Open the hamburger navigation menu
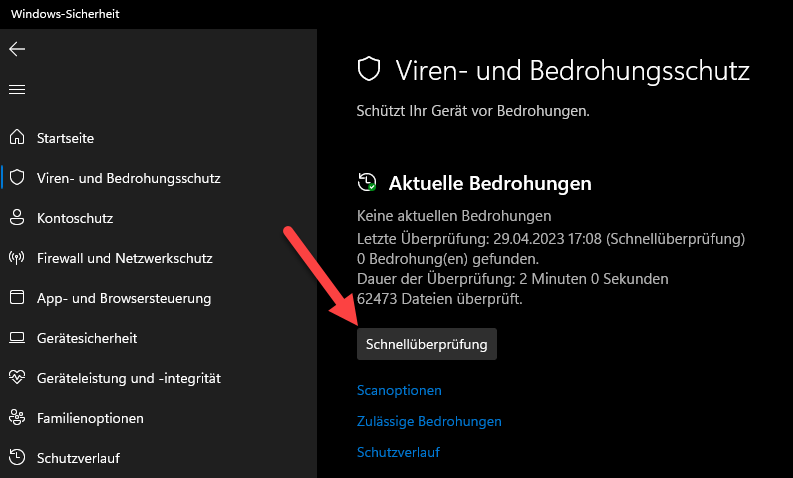 [17, 89]
